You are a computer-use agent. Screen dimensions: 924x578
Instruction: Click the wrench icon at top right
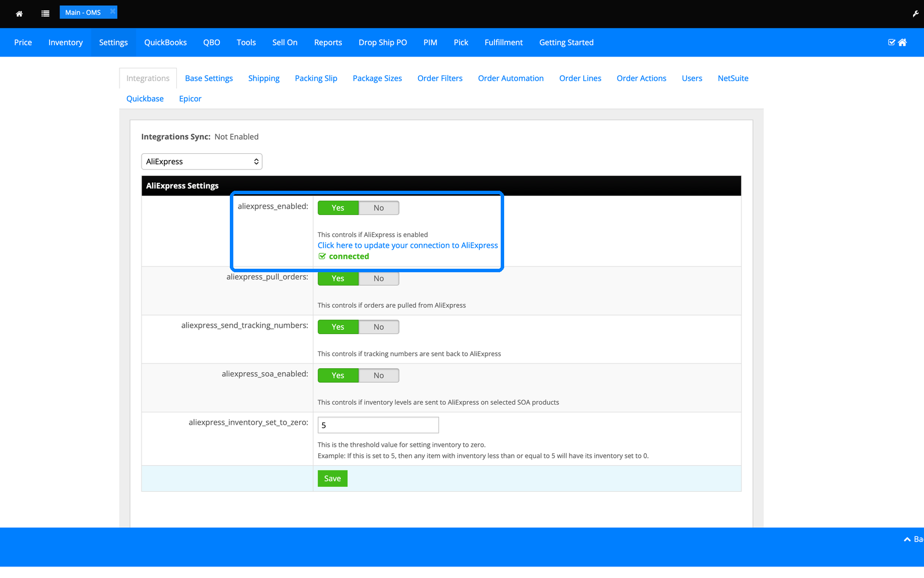[x=915, y=14]
